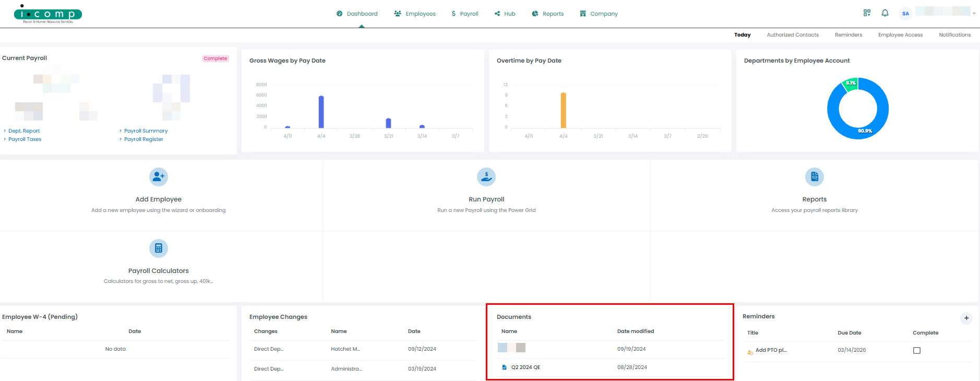The height and width of the screenshot is (381, 980).
Task: Open the Company menu in navigation
Action: 599,14
